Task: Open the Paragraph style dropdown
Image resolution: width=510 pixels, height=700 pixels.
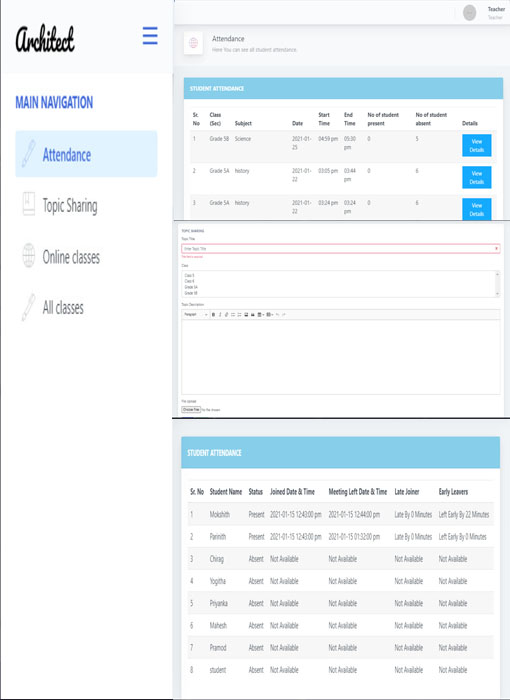Action: pos(196,314)
